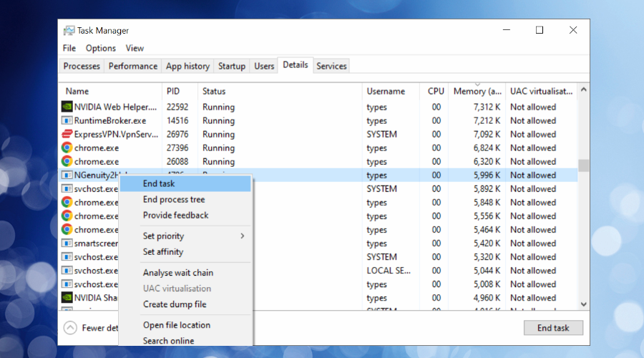Expand the Set priority submenu arrow

tap(243, 236)
